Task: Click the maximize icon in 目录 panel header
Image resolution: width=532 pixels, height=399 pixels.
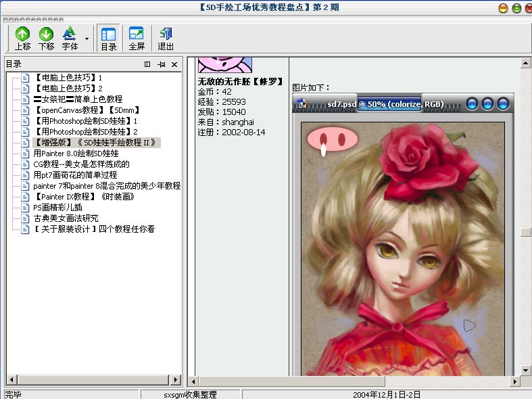Action: pos(147,64)
